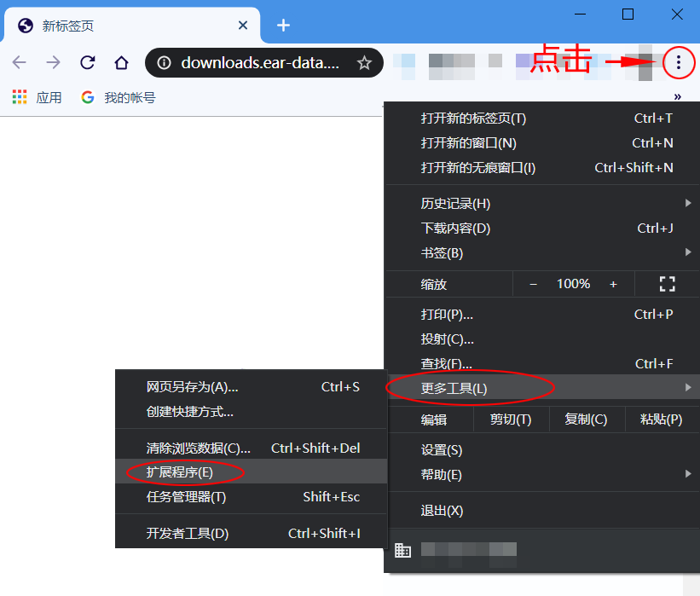Click the Google G bookmark icon

[x=88, y=97]
